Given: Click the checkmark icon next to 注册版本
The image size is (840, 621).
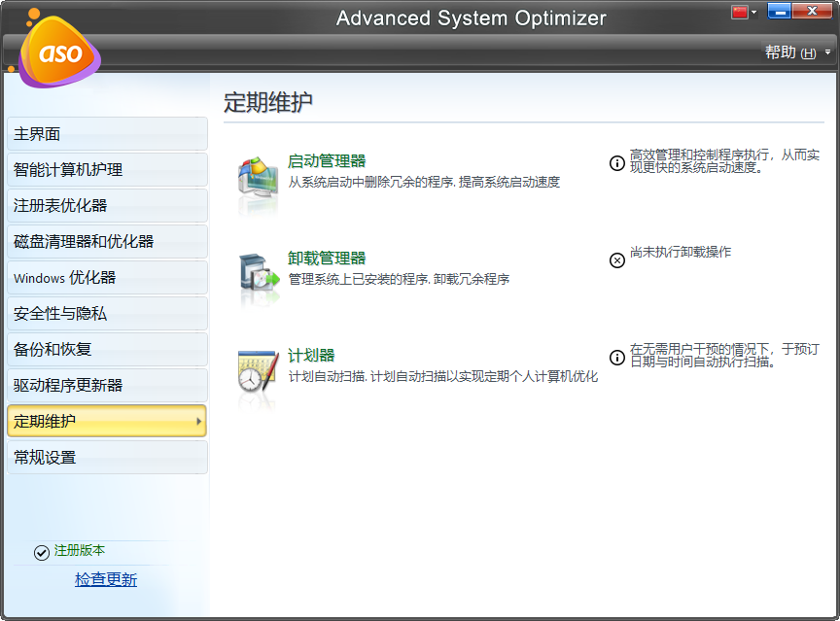Looking at the screenshot, I should click(x=42, y=552).
